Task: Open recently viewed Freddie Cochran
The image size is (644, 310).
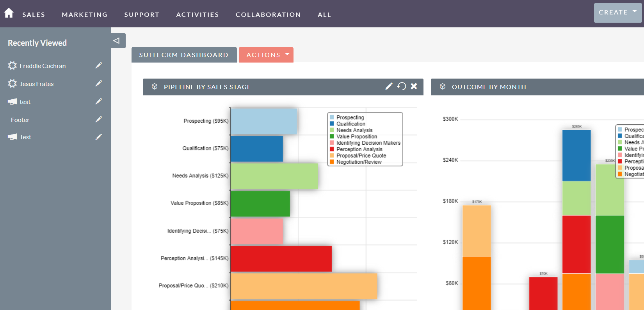Action: [x=43, y=66]
